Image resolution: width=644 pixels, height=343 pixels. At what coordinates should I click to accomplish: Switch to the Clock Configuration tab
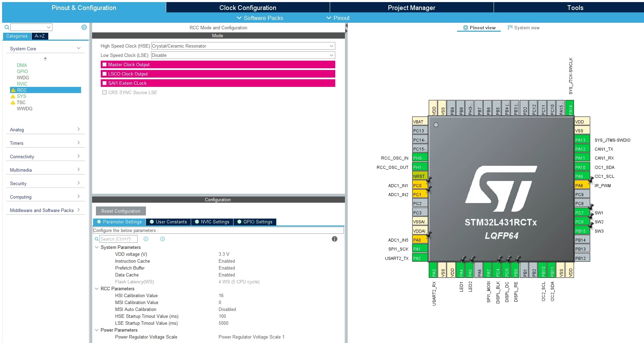pos(248,8)
